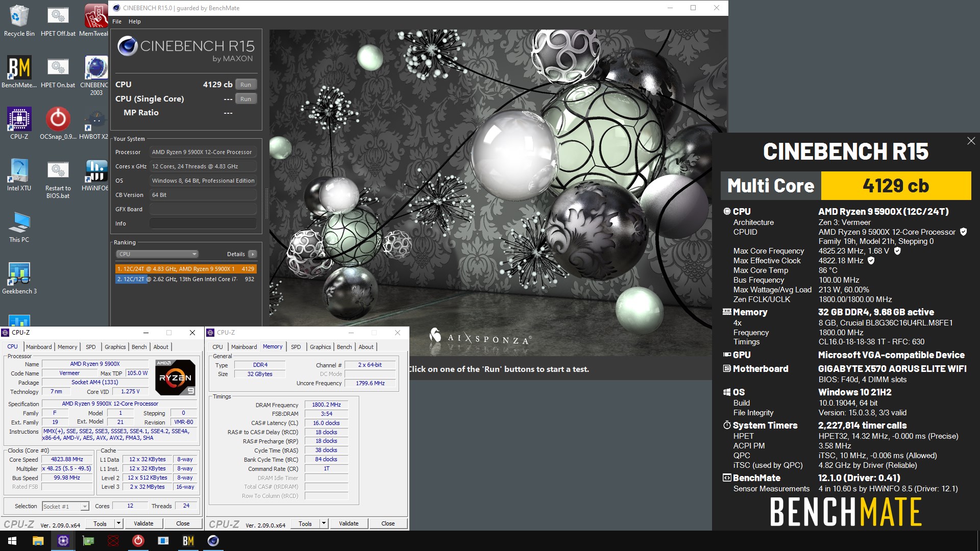Open the green circuit board taskbar icon
This screenshot has height=551, width=980.
coord(88,541)
